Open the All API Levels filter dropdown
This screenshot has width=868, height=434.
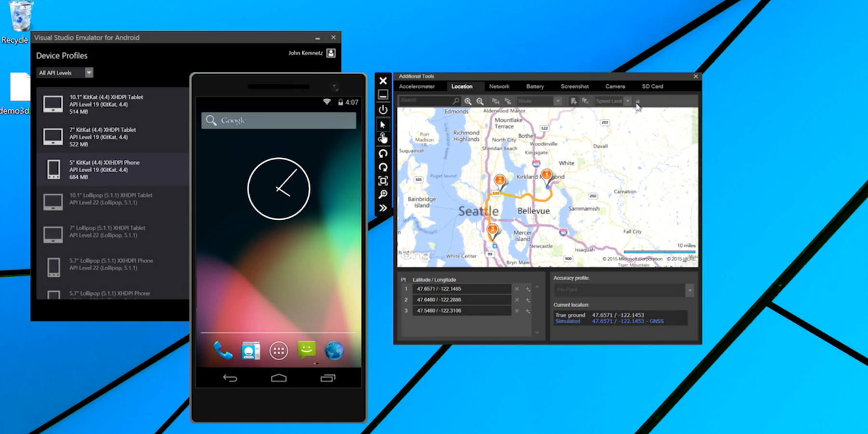(x=89, y=72)
